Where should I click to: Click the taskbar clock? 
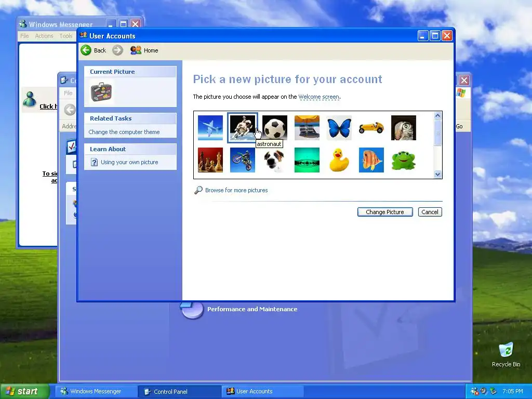(x=512, y=391)
